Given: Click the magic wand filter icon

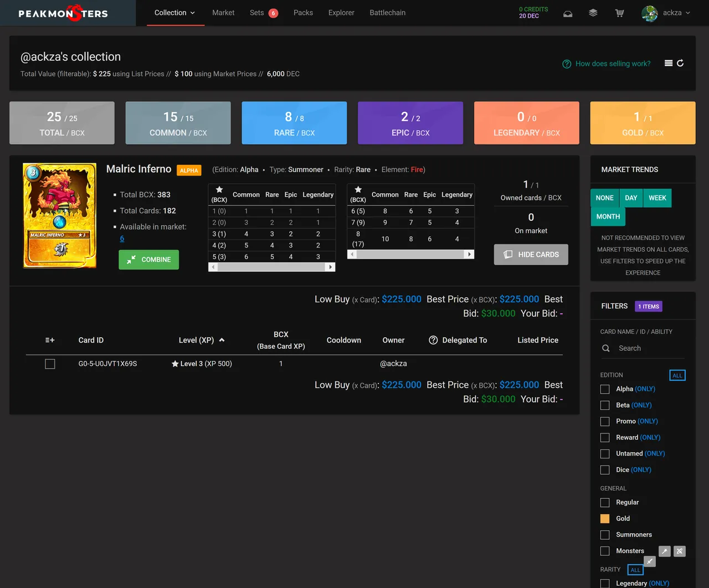Looking at the screenshot, I should pyautogui.click(x=665, y=551).
